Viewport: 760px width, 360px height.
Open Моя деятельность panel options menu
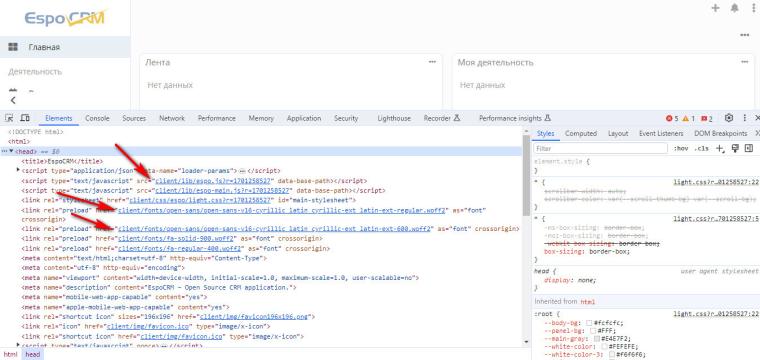pyautogui.click(x=744, y=62)
